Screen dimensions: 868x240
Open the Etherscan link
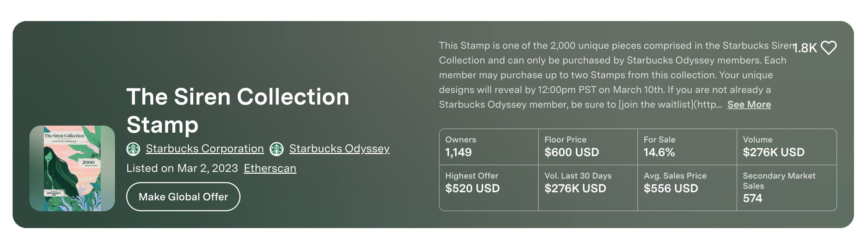click(x=270, y=168)
